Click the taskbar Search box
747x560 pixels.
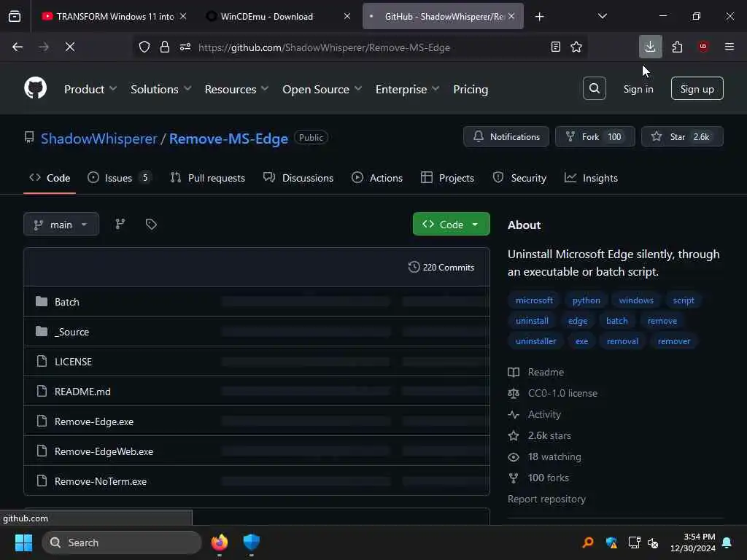coord(122,542)
